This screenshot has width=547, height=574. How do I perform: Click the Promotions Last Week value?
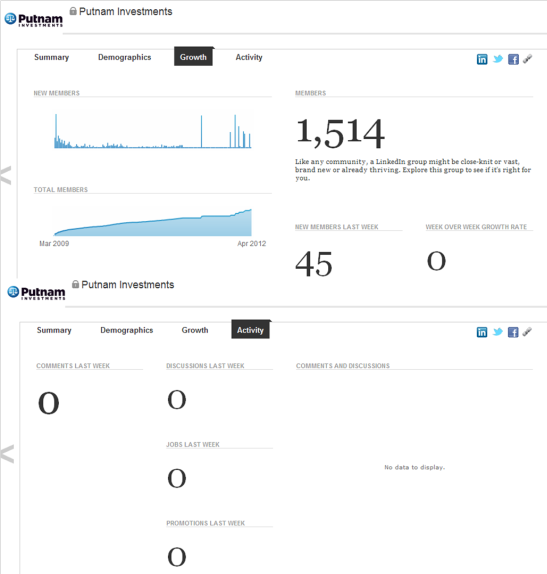(x=177, y=557)
